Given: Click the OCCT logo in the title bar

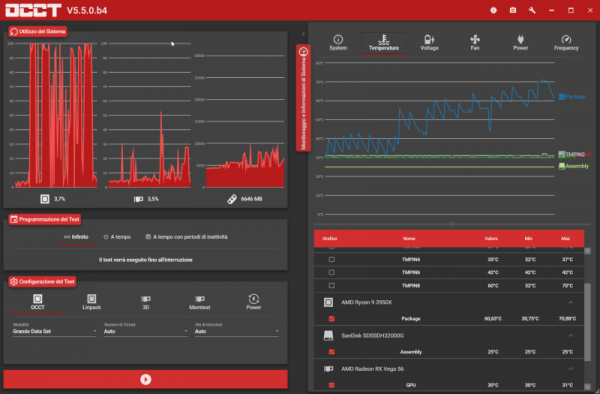Looking at the screenshot, I should coord(33,10).
